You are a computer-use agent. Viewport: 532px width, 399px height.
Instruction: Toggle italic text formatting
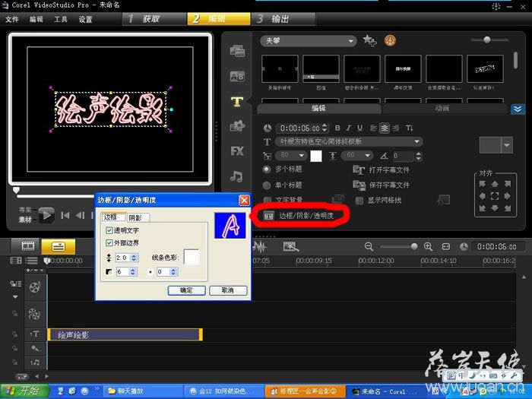tap(348, 128)
